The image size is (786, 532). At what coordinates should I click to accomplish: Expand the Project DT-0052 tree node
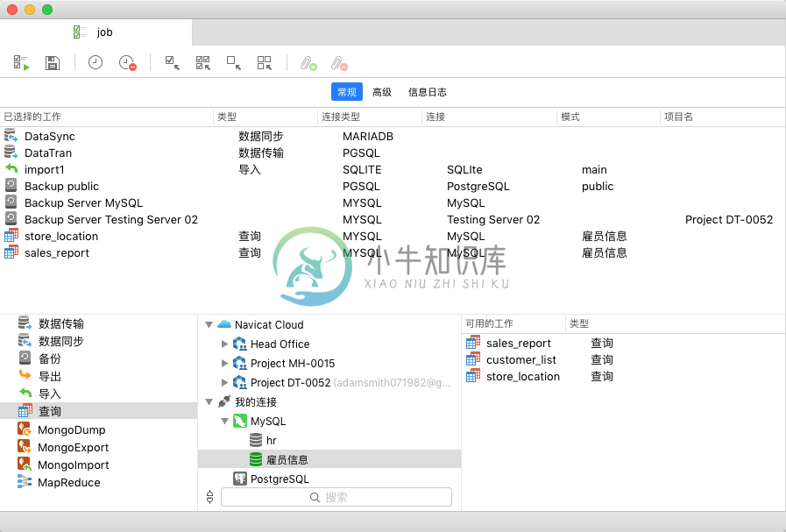(x=224, y=383)
